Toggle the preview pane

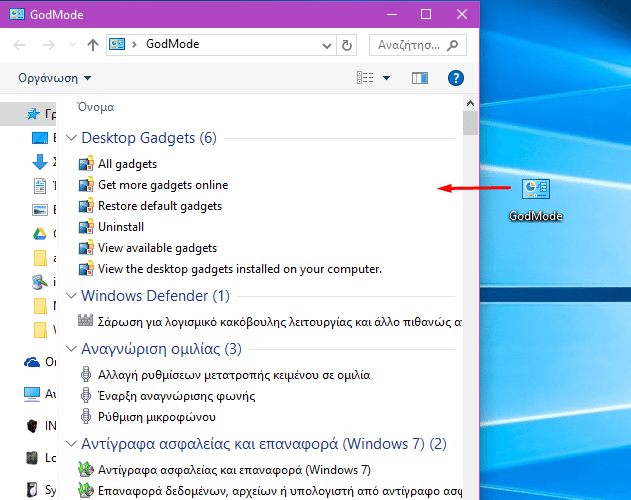(420, 78)
